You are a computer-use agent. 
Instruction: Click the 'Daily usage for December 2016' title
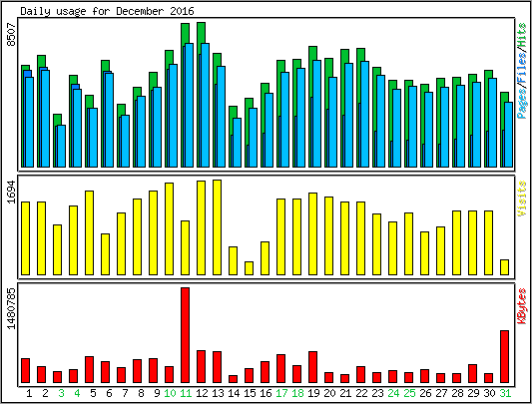coord(107,11)
